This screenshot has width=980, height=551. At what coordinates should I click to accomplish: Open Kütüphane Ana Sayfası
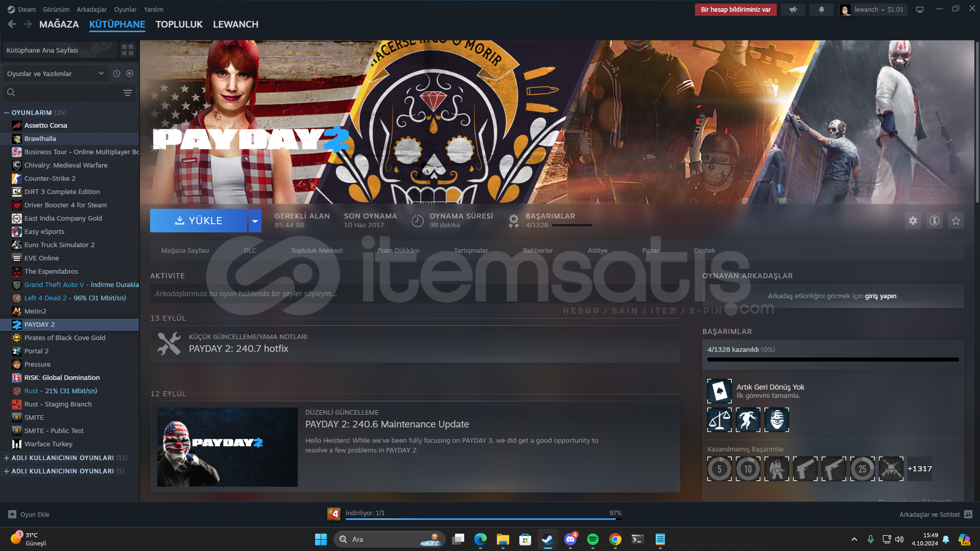60,50
